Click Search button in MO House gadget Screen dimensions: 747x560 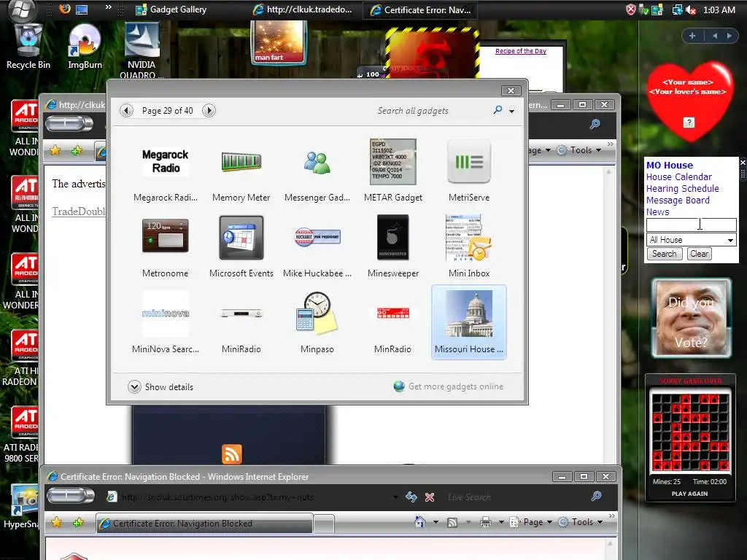(664, 254)
